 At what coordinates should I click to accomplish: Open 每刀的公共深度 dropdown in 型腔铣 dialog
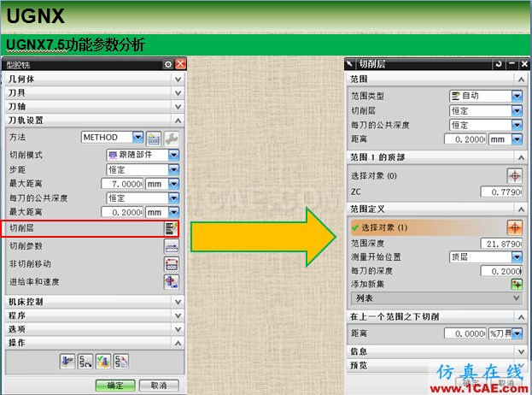coord(173,197)
